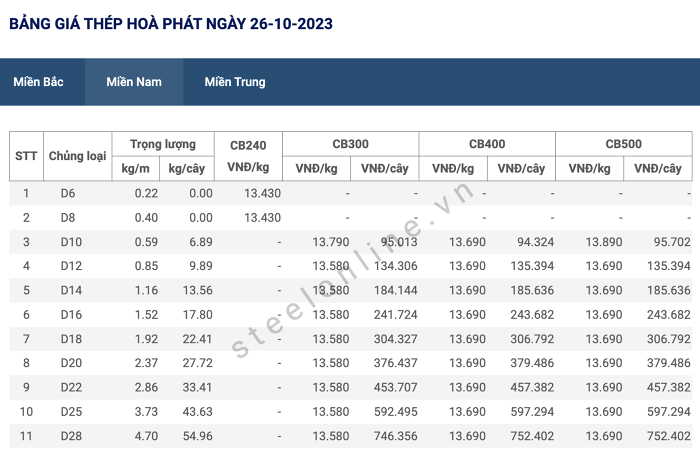Click the 376.437 value in the D20 row
Viewport: 700px width, 456px height.
[x=396, y=363]
